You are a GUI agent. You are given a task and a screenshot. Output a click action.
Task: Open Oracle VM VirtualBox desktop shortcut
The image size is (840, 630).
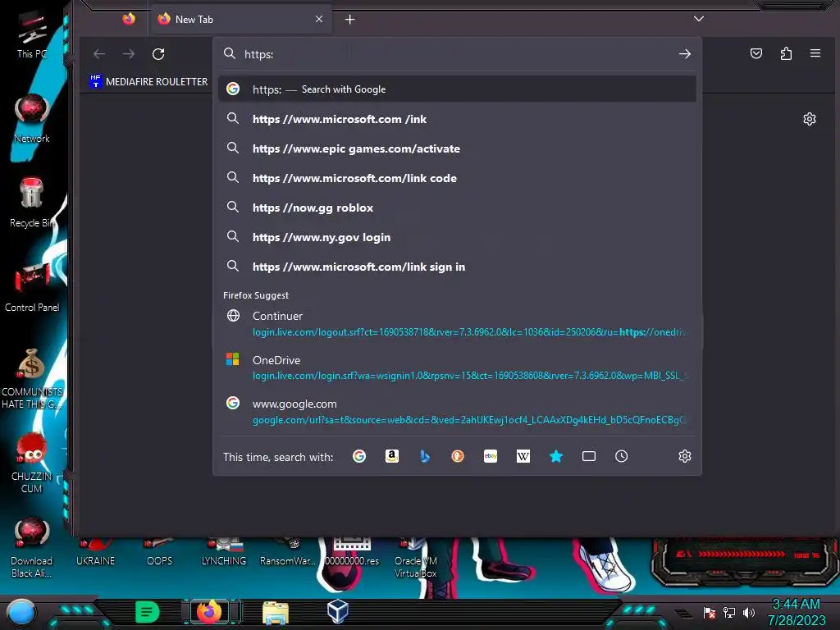coord(415,557)
